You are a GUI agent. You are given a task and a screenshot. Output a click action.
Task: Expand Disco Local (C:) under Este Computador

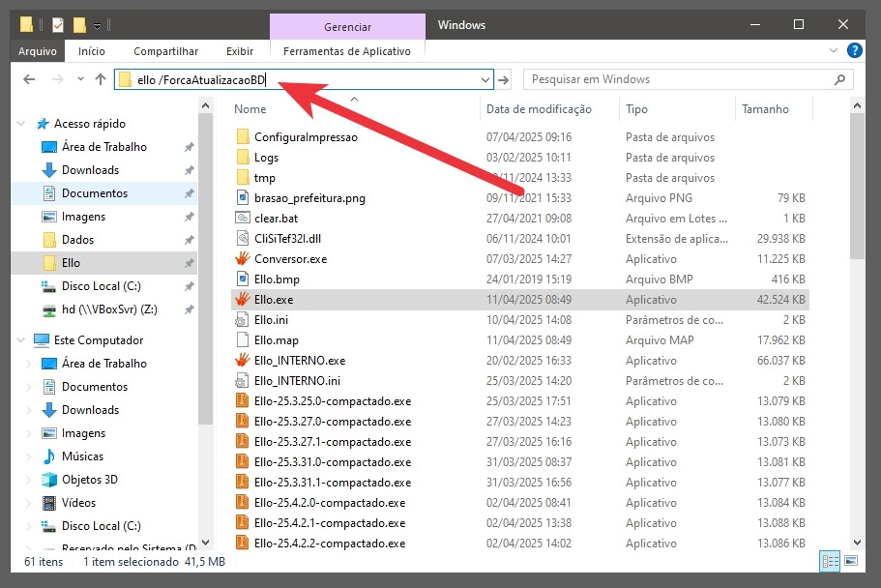point(29,526)
